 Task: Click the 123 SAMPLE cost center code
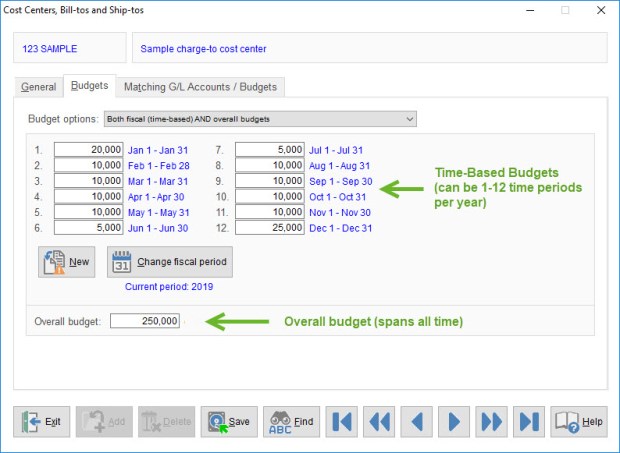pyautogui.click(x=50, y=49)
